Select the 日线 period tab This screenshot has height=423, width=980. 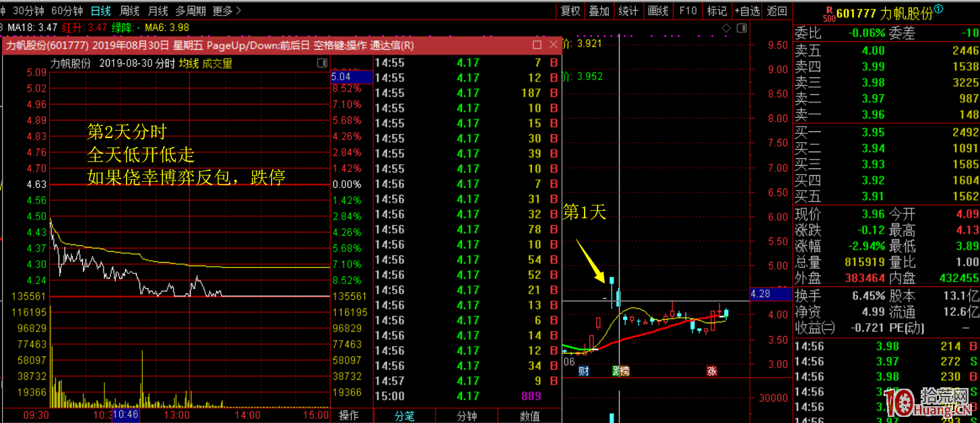point(100,11)
